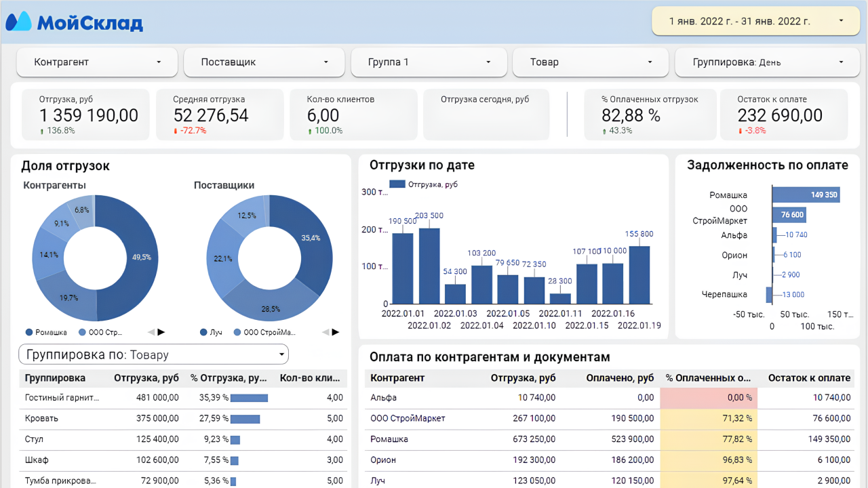Viewport: 868px width, 488px height.
Task: Click the Кол-во клиентов KPI card
Action: pos(353,115)
